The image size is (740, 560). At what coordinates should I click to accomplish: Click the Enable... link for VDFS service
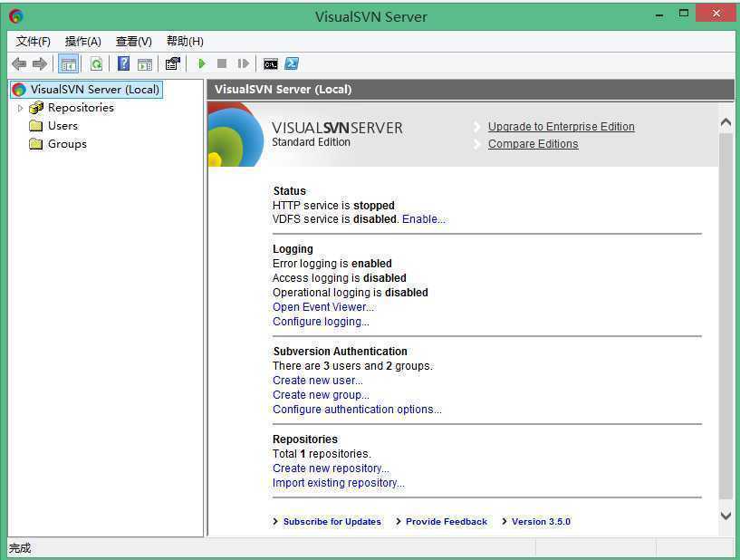click(423, 219)
